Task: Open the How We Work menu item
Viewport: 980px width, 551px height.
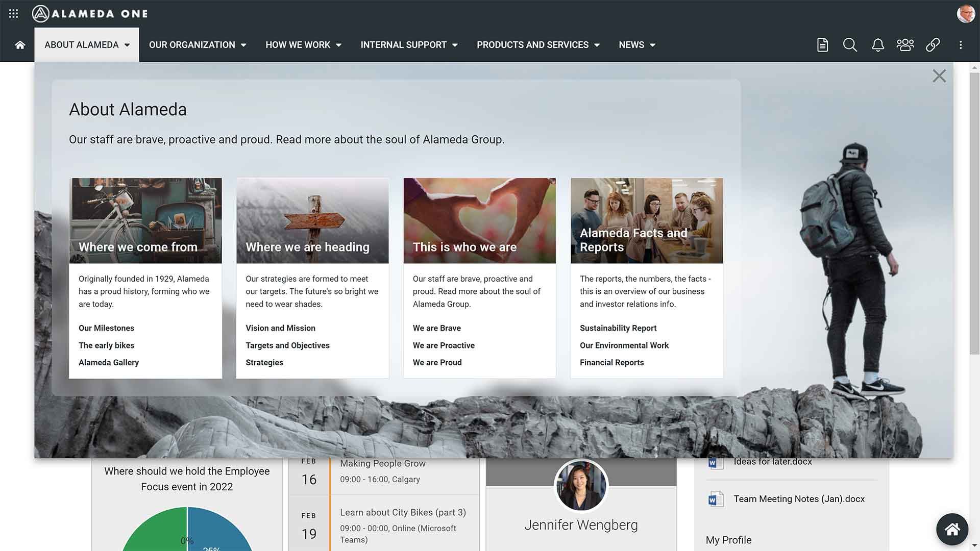Action: point(303,45)
